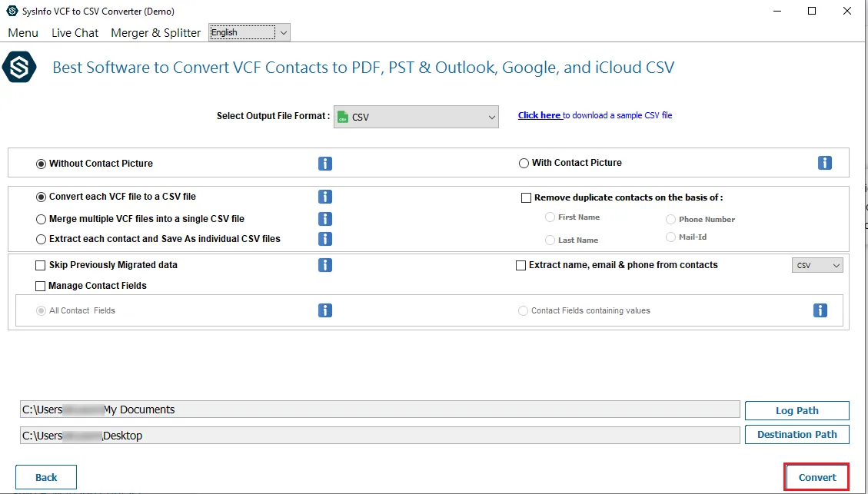Click the SysInfo logo in header
The image size is (868, 494).
tap(19, 68)
